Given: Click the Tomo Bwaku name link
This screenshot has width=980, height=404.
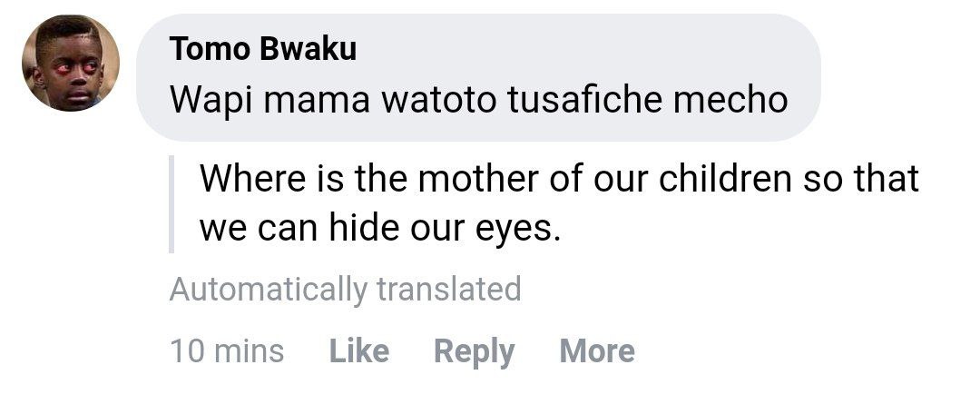Looking at the screenshot, I should coord(262,50).
